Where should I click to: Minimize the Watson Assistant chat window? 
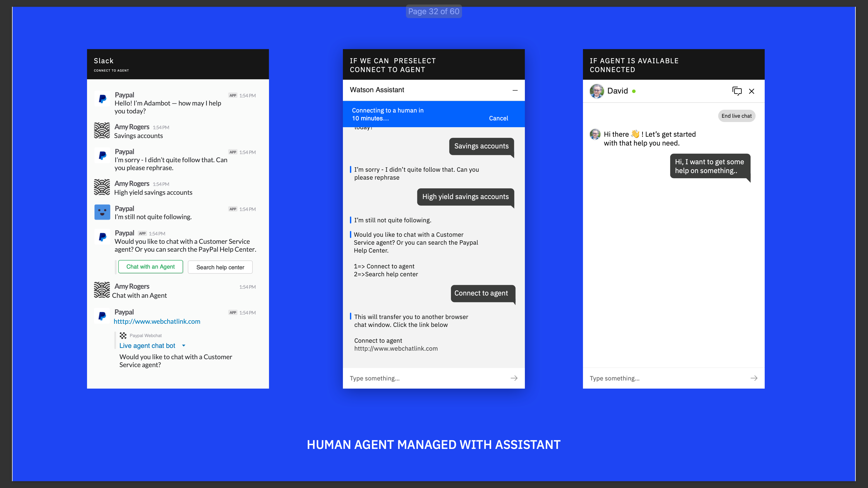[515, 90]
